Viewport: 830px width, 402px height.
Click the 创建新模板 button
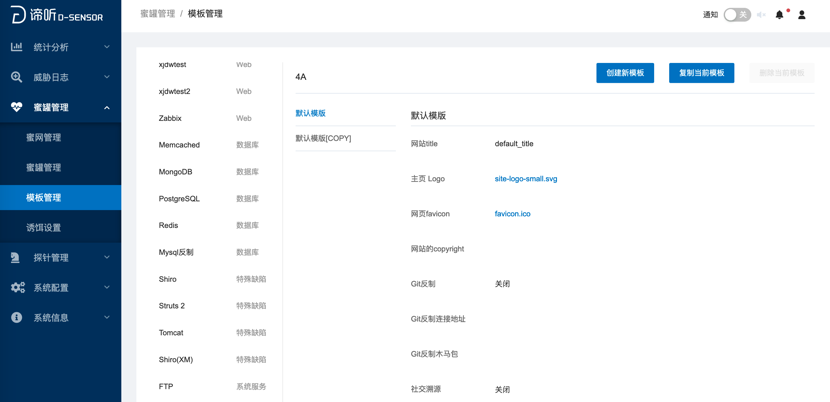click(x=625, y=73)
